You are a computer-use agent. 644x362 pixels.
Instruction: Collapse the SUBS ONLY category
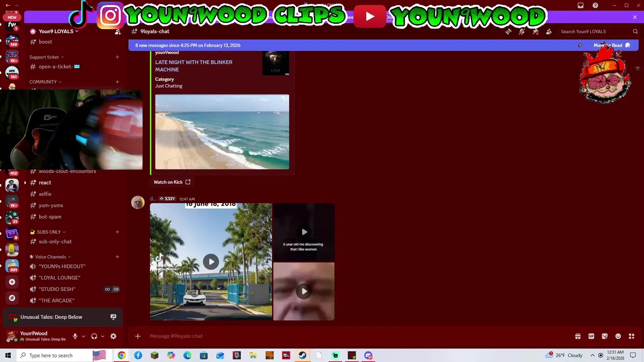coord(48,232)
